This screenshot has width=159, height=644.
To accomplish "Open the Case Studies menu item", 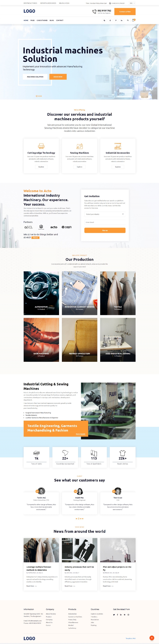I will (x=42, y=20).
